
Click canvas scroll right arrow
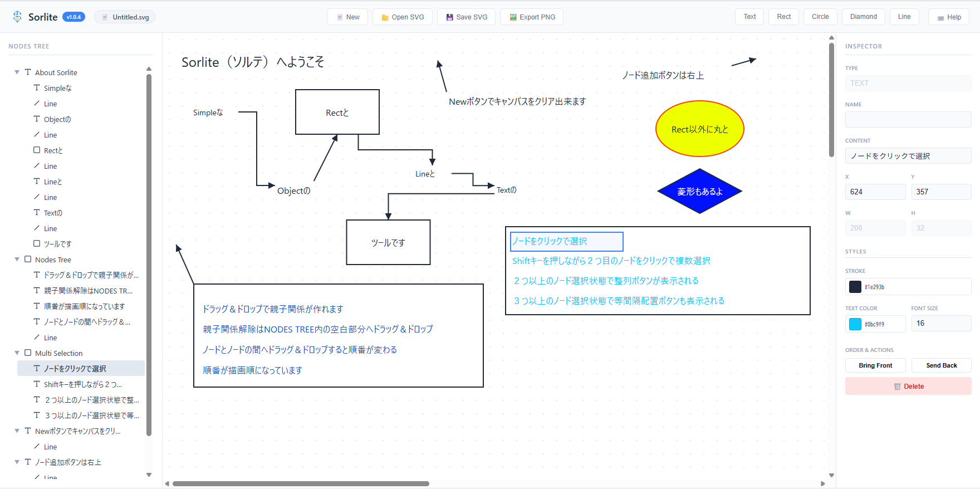tap(824, 483)
